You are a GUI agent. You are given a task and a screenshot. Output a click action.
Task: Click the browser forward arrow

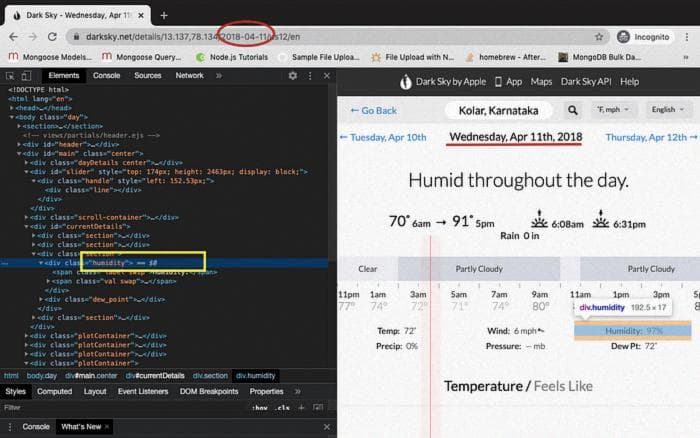click(x=33, y=37)
